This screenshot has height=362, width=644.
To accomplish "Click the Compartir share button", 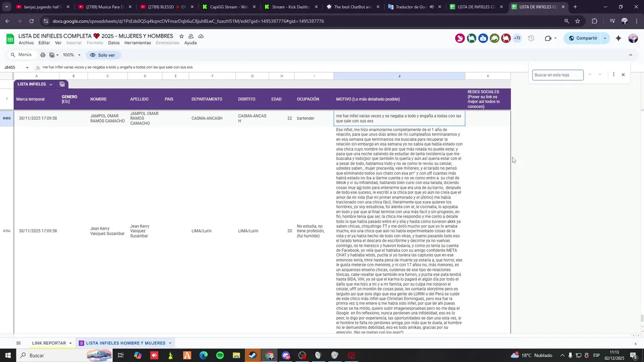I will 583,38.
